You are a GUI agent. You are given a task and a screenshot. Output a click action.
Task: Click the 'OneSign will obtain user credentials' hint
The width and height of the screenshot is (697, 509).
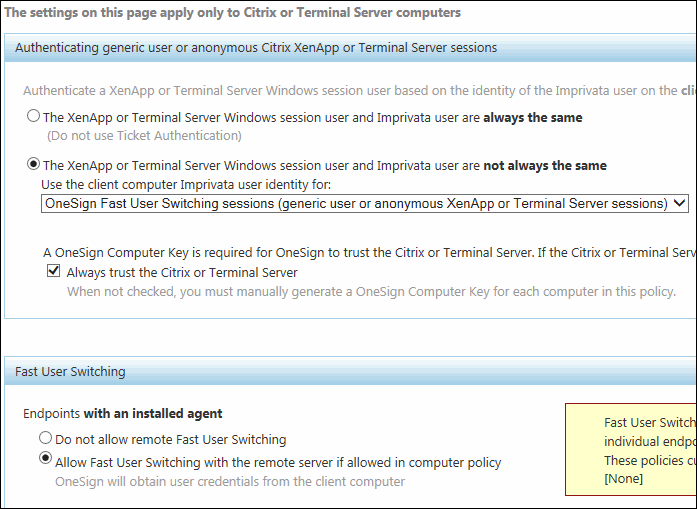230,482
